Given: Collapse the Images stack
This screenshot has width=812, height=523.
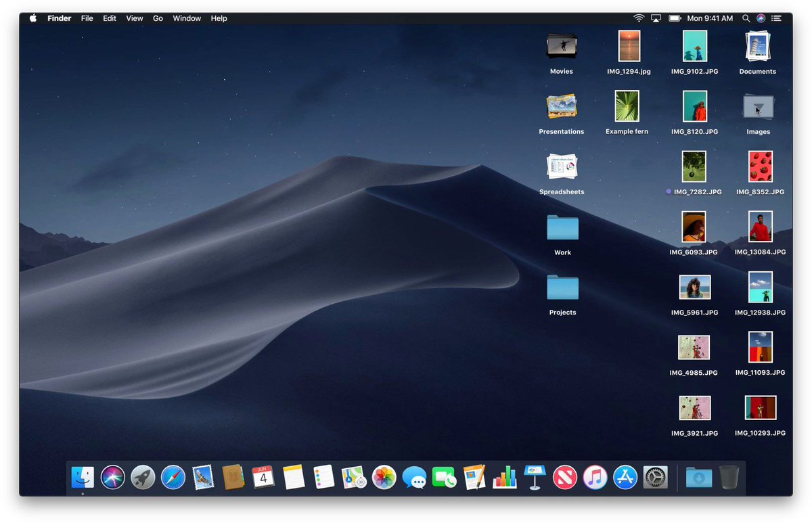Looking at the screenshot, I should pos(758,107).
